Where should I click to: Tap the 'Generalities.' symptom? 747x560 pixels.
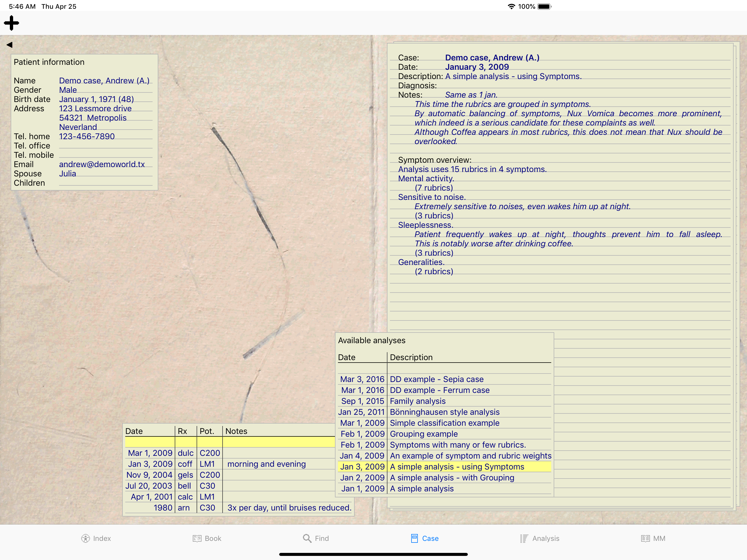(421, 262)
